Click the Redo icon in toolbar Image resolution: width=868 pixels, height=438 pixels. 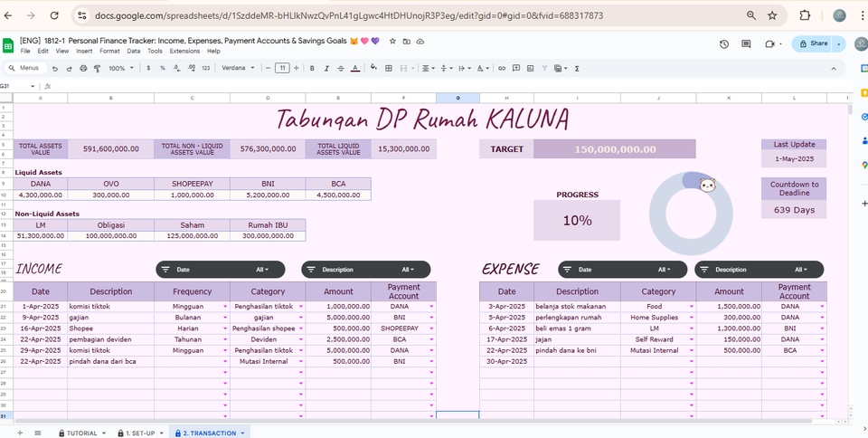(70, 68)
